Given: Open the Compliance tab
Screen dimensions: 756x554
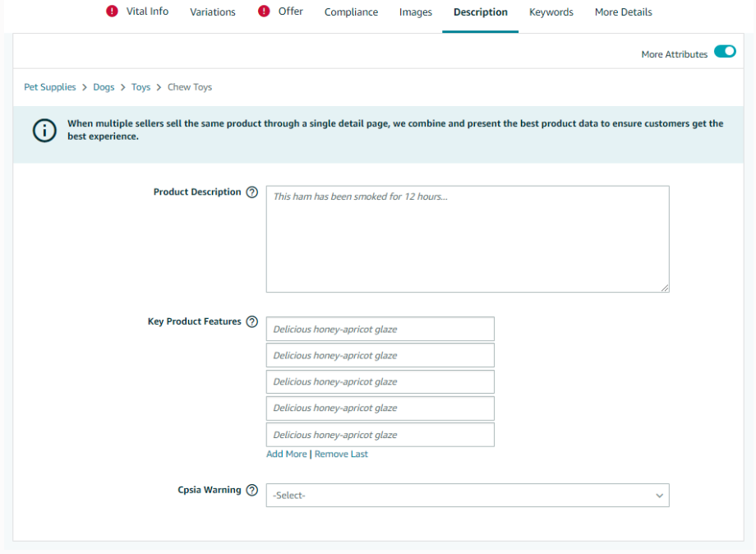Looking at the screenshot, I should click(351, 12).
